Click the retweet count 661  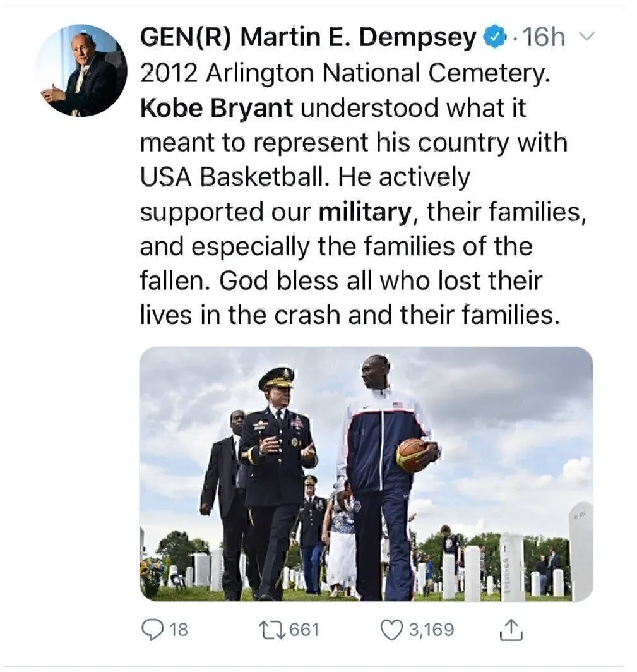click(x=306, y=630)
